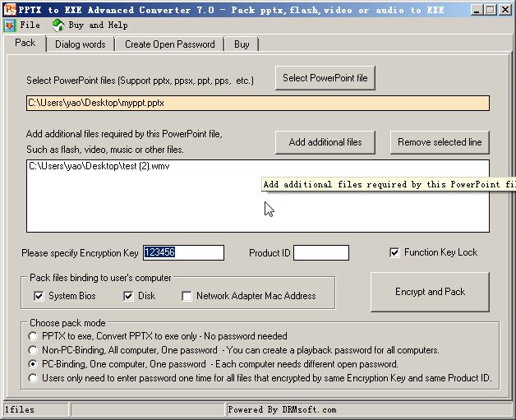Select PC-Binding, One computer mode
The image size is (516, 420).
pyautogui.click(x=33, y=364)
